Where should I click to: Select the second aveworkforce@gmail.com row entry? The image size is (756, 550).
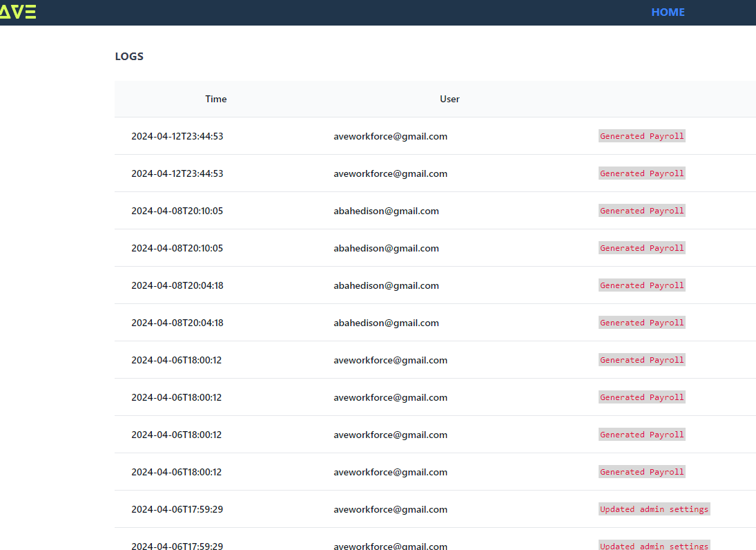[390, 173]
